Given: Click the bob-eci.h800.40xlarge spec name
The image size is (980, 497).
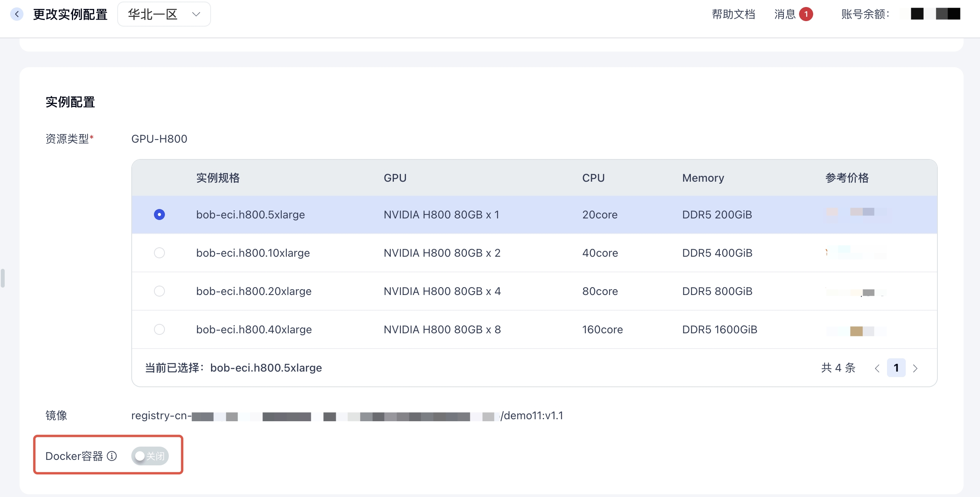Looking at the screenshot, I should (x=254, y=329).
